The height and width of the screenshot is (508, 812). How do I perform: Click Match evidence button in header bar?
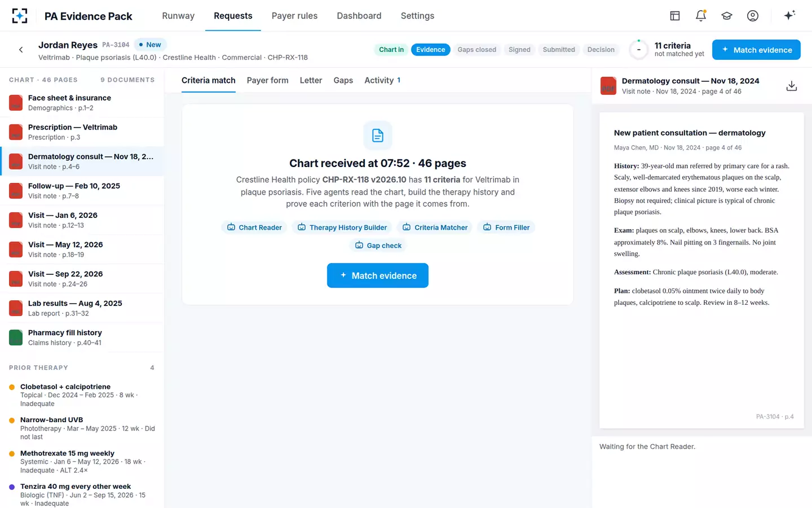[x=756, y=50]
